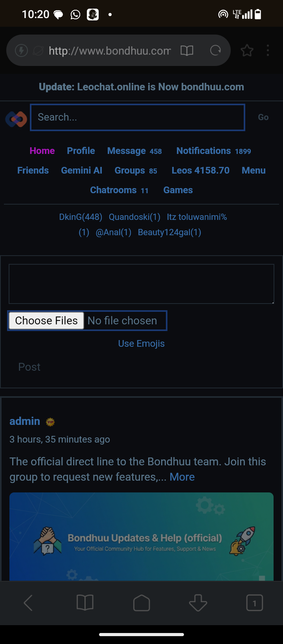Switch to the Notifications section
The height and width of the screenshot is (644, 283).
(x=203, y=151)
